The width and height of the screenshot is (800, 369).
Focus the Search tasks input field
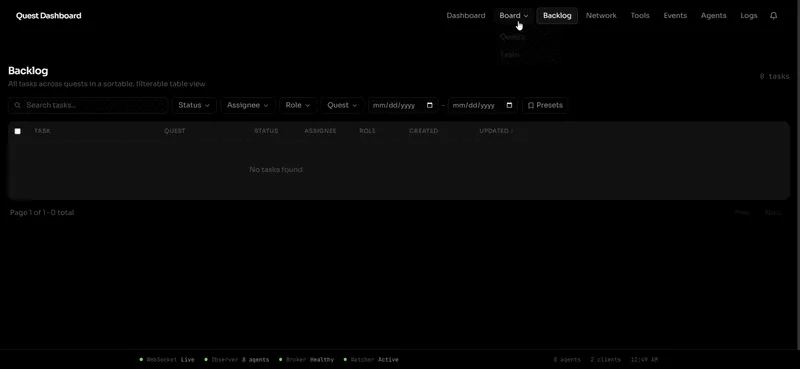(x=88, y=105)
